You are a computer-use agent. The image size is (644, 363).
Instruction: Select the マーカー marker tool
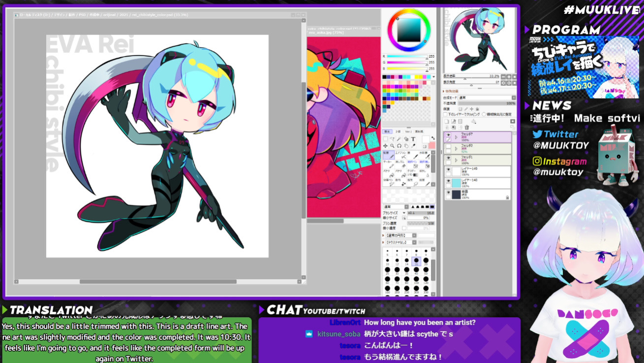coord(389,164)
